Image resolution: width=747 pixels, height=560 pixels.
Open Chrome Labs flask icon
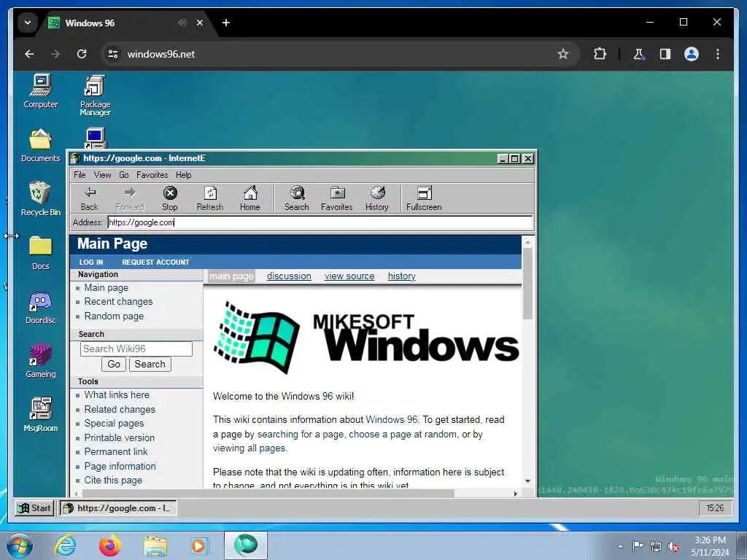click(638, 54)
